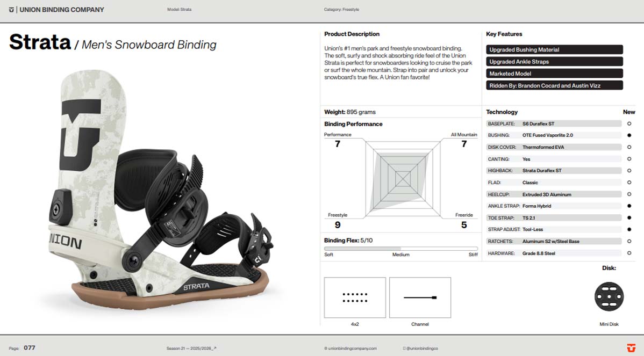Open the @unionbindingco social handle
Screen dimensions: 644x356
point(423,348)
